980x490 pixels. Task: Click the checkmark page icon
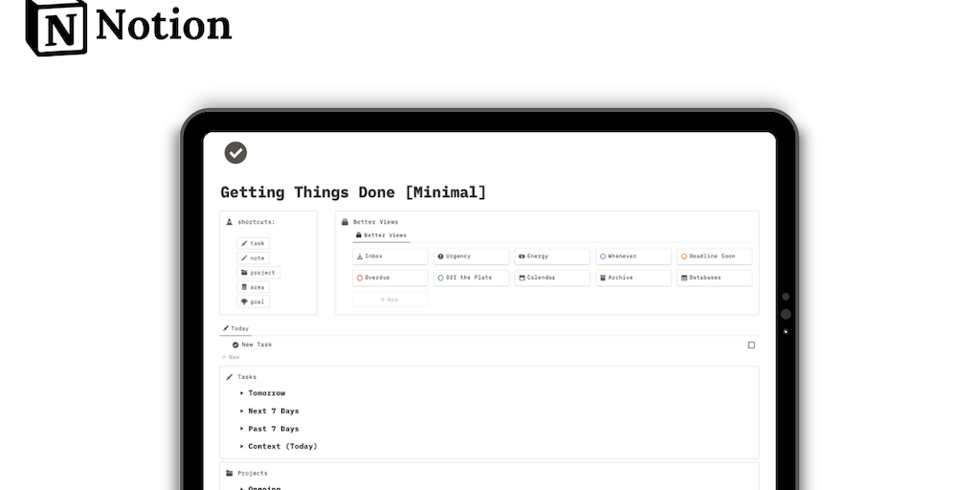point(235,152)
